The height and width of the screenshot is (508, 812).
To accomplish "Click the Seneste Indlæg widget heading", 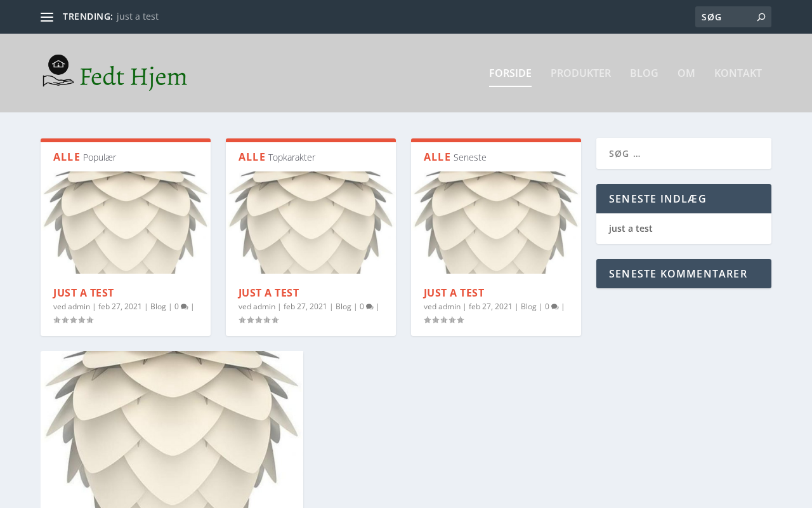I will [684, 199].
